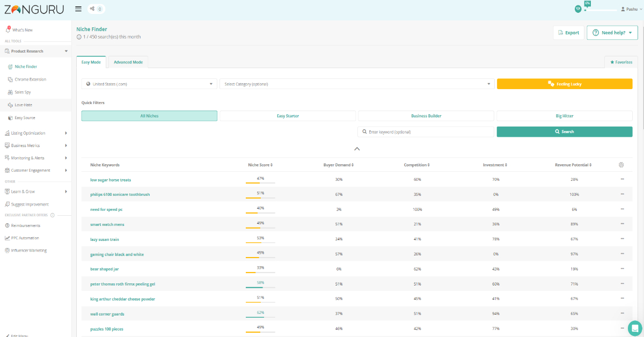This screenshot has height=337, width=644.
Task: Select the Easy Starter quick filter
Action: pos(288,116)
